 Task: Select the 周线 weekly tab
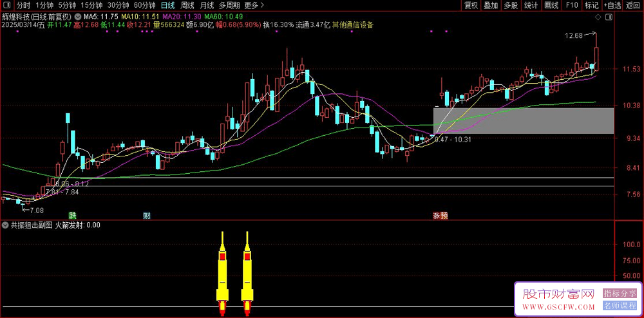pos(187,5)
